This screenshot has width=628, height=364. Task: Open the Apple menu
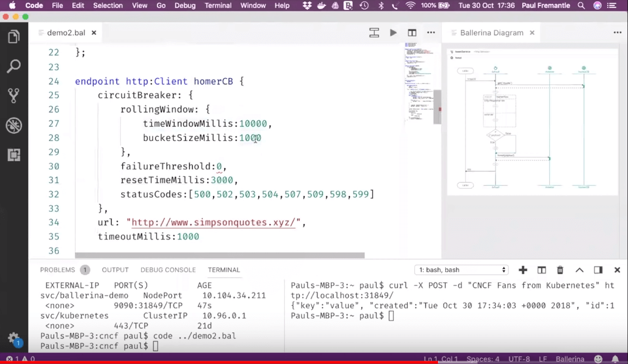[12, 5]
